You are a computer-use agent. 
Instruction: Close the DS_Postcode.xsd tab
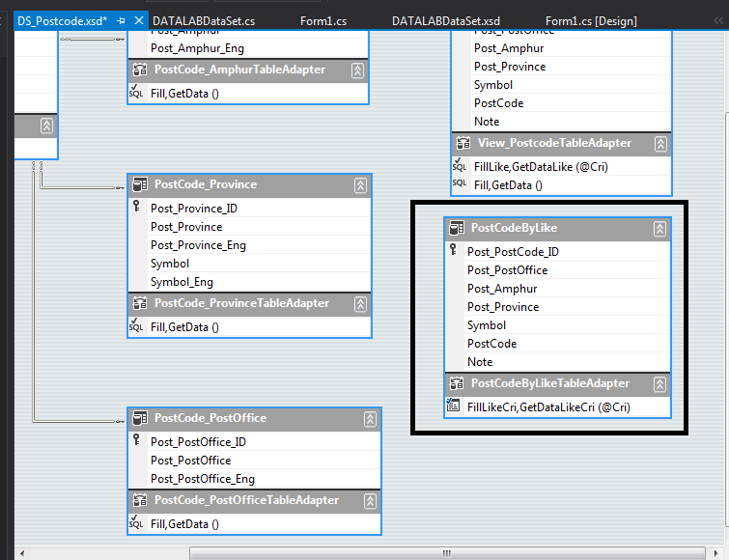pos(138,20)
